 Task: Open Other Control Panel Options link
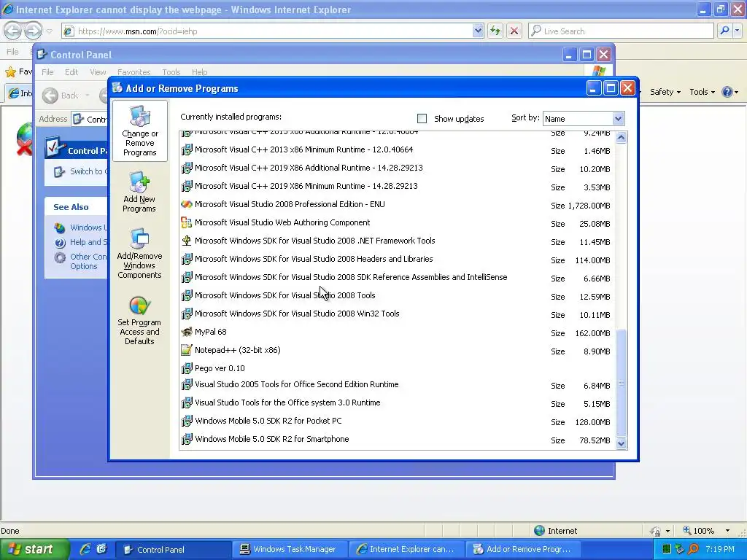[88, 262]
